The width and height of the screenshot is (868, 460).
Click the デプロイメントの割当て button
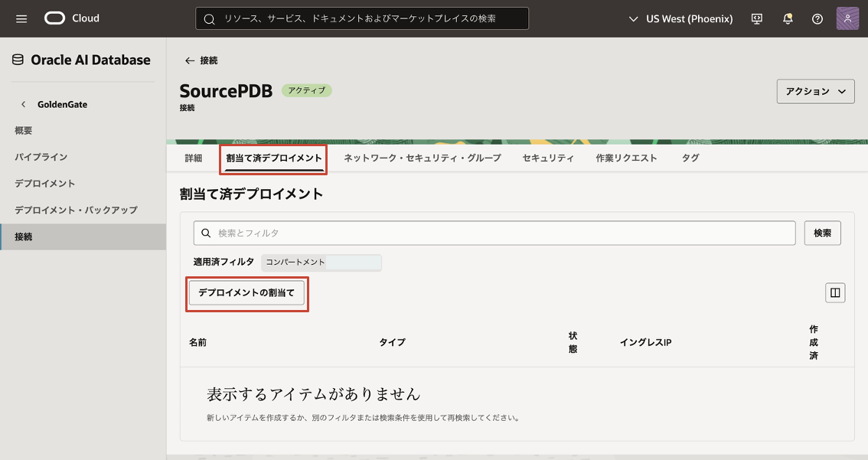[x=246, y=292]
